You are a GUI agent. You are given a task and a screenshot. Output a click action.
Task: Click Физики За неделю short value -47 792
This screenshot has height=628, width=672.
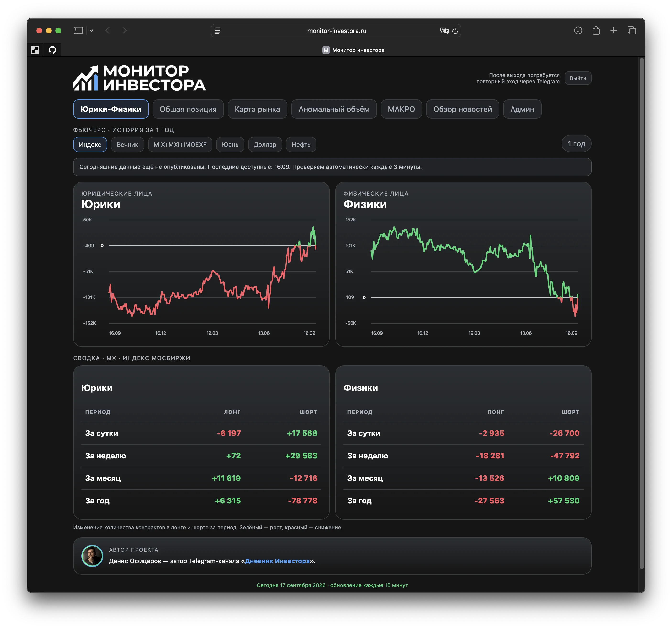[x=565, y=456]
